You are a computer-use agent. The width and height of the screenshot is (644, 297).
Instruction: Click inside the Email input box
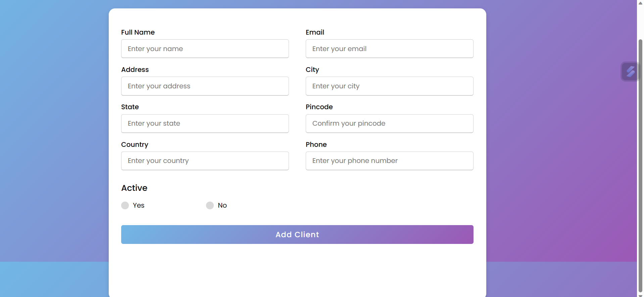389,49
